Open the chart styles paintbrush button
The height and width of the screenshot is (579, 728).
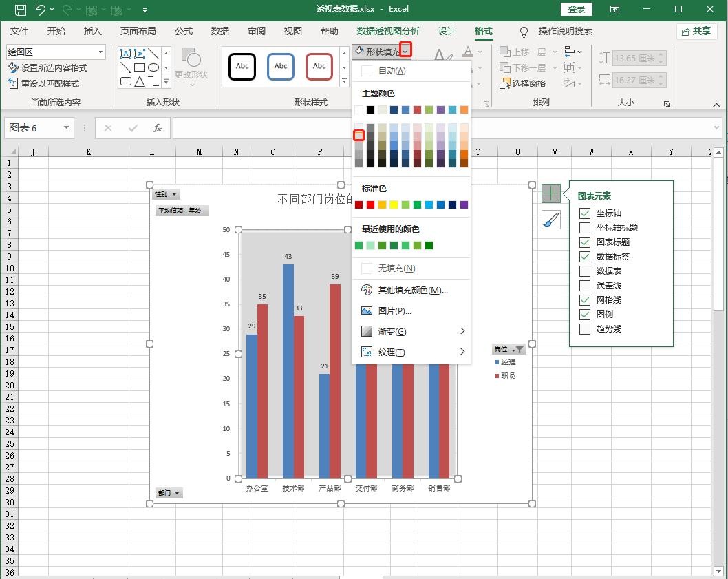pos(550,220)
